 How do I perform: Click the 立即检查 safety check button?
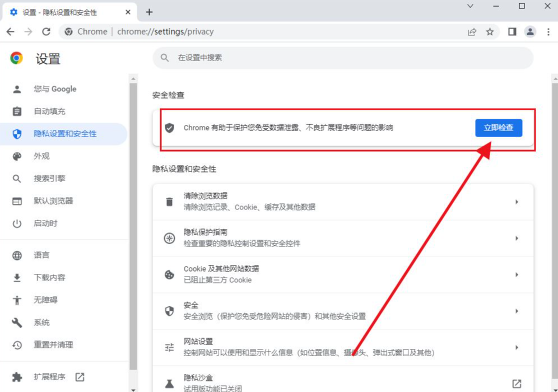[499, 128]
